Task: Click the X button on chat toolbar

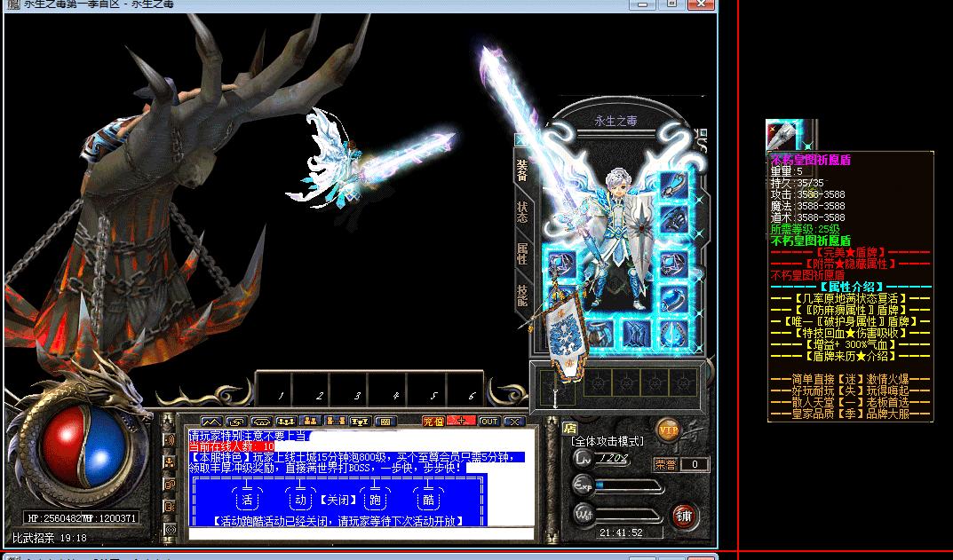Action: click(x=513, y=421)
